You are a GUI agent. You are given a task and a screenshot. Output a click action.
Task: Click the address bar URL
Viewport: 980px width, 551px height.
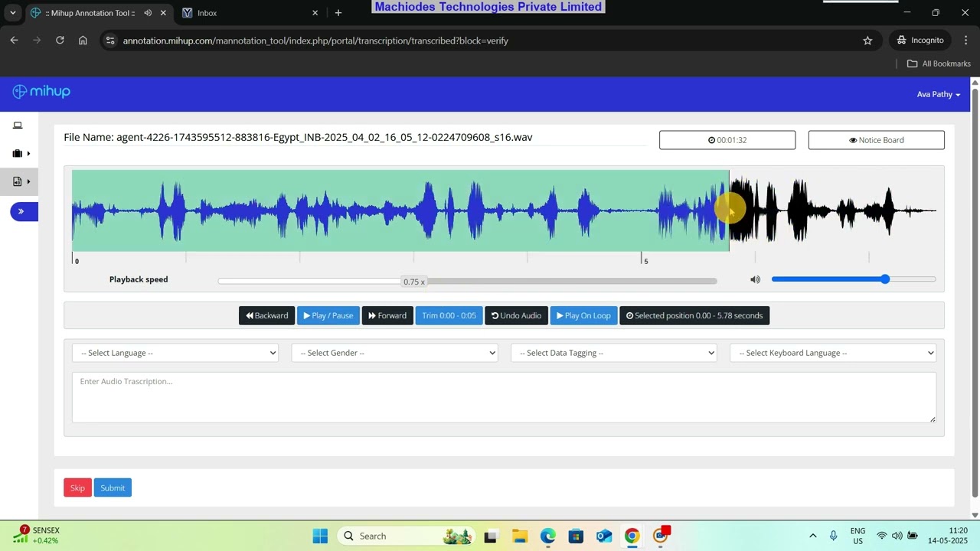(x=315, y=41)
